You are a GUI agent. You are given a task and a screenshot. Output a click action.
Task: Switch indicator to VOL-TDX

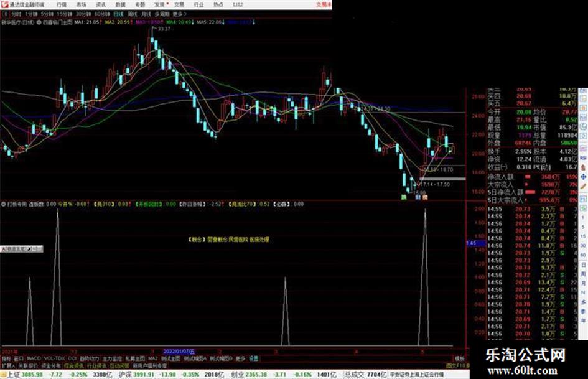click(x=54, y=358)
